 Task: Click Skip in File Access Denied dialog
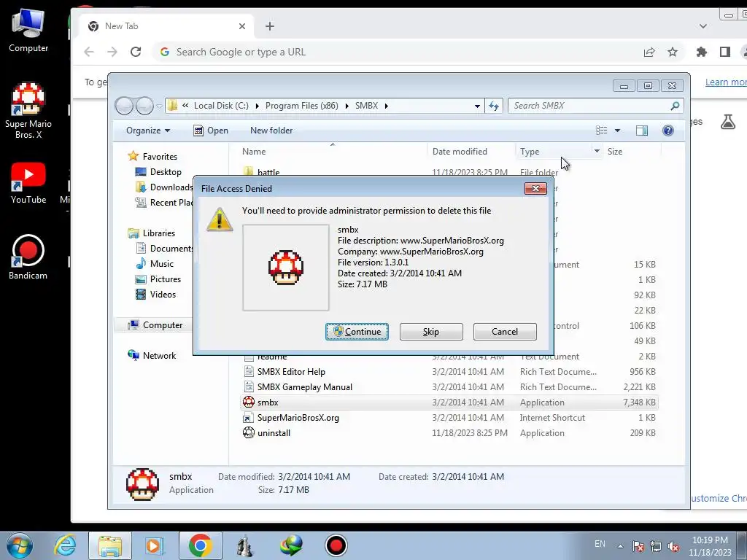pyautogui.click(x=431, y=332)
